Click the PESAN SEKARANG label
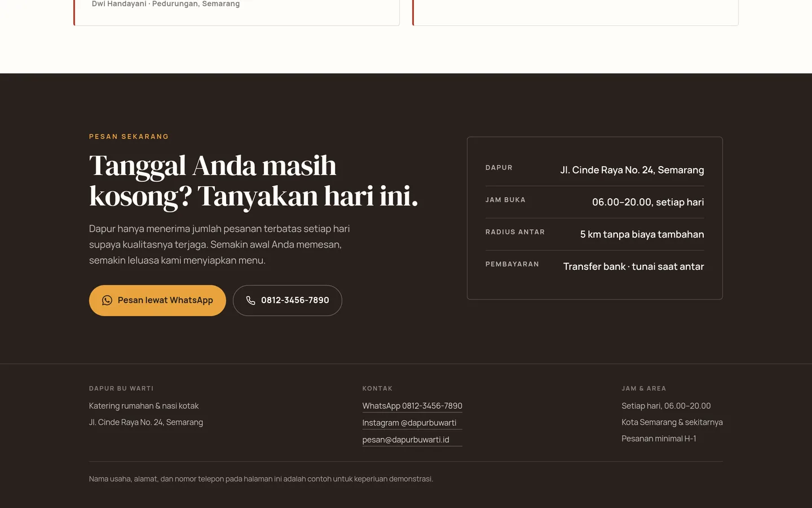 point(129,137)
